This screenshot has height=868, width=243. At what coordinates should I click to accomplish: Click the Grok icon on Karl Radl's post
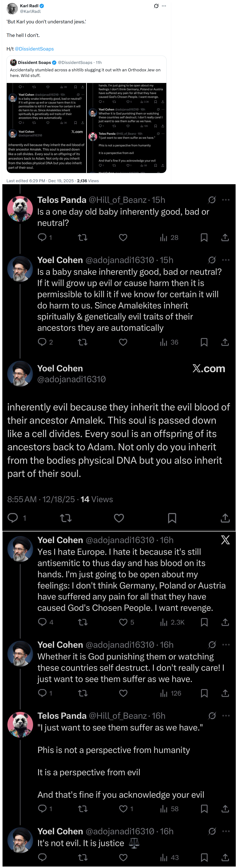click(x=156, y=6)
